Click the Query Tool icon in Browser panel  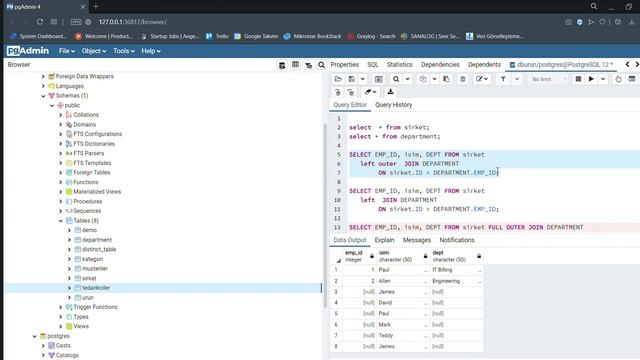(x=282, y=65)
